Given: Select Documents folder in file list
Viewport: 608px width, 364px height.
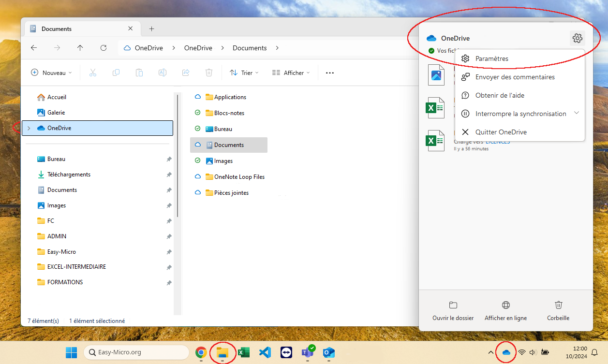Looking at the screenshot, I should coord(229,145).
